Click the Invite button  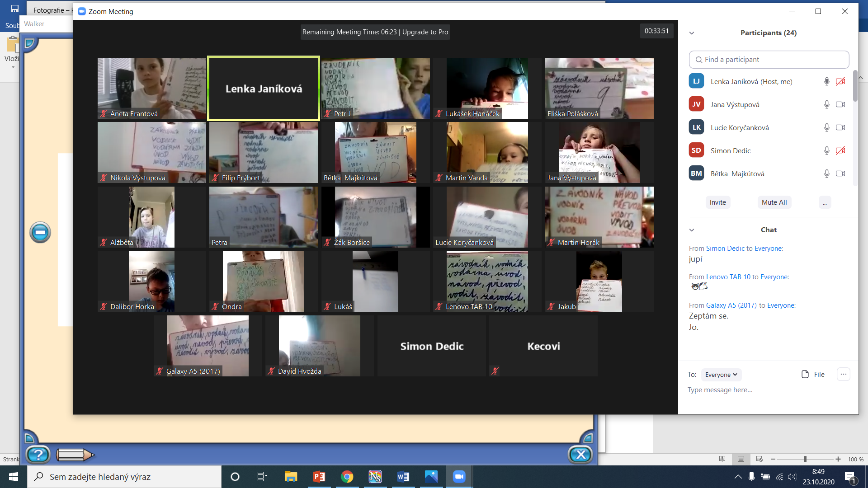coord(717,202)
